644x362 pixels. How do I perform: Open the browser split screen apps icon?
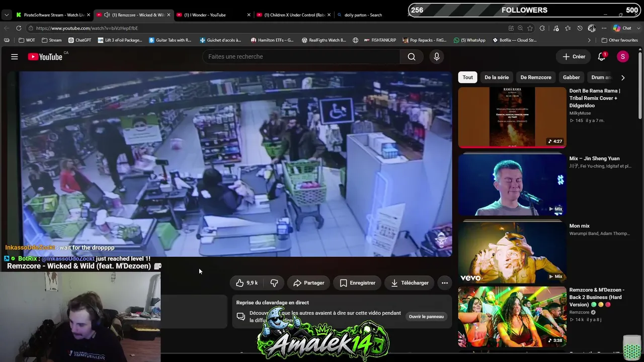click(511, 28)
